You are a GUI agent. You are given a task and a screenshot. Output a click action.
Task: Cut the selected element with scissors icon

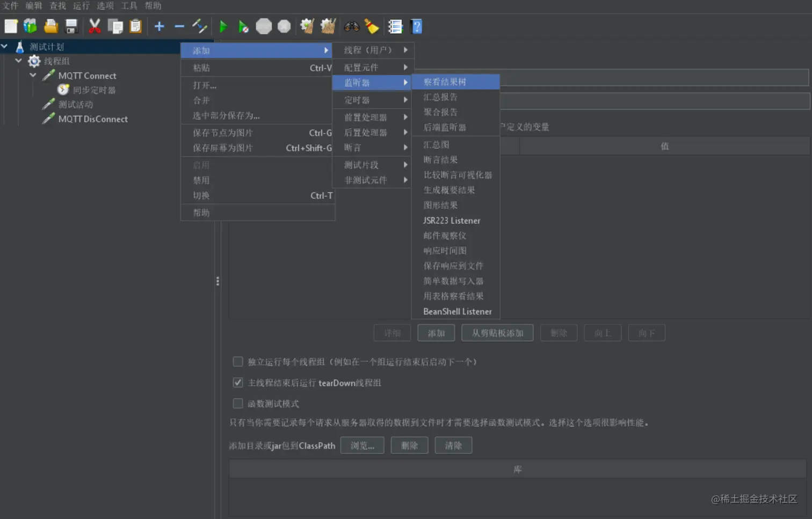[x=95, y=25]
